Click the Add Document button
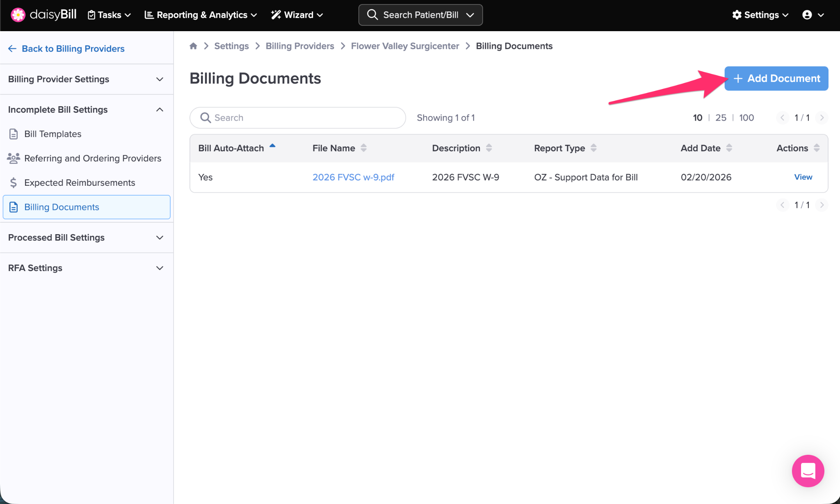This screenshot has width=840, height=504. point(776,78)
